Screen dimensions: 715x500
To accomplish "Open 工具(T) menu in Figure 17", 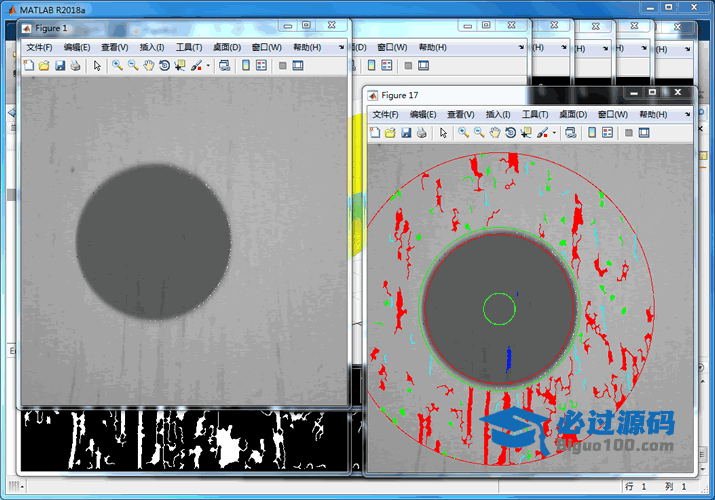I will [535, 115].
